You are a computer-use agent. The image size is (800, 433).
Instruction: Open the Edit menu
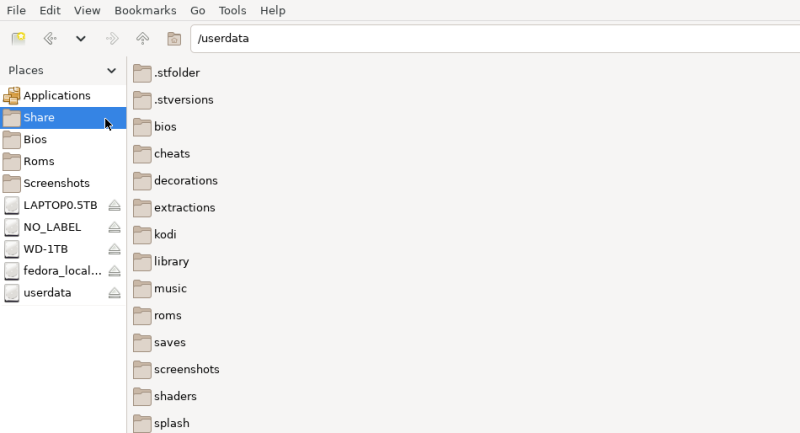tap(50, 10)
